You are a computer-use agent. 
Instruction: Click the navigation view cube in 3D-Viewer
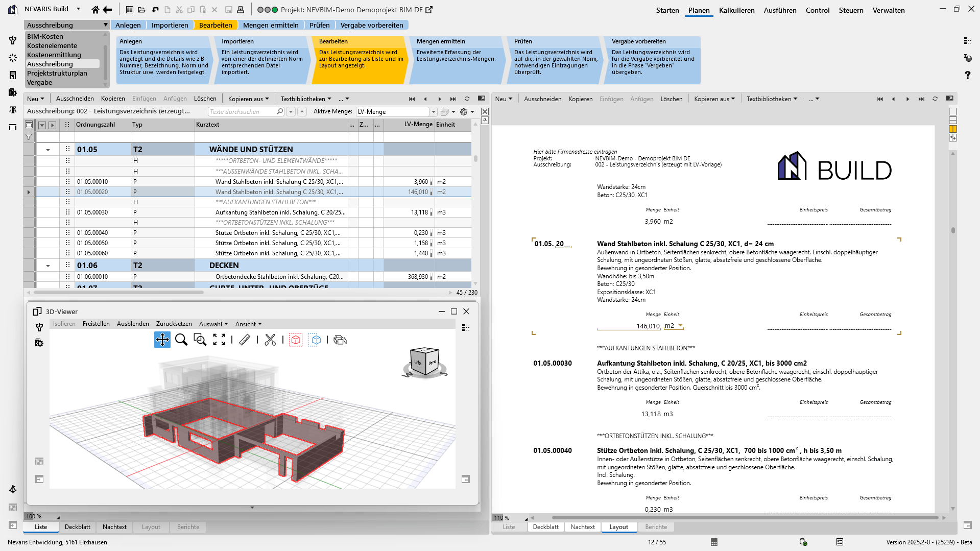[x=425, y=363]
